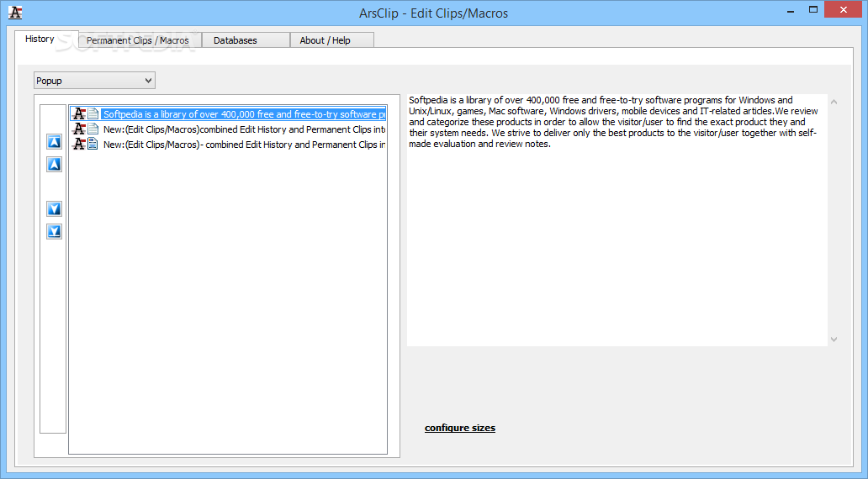Click the document icon on the Softpedia clip row
Viewport: 868px width, 479px height.
coord(93,114)
